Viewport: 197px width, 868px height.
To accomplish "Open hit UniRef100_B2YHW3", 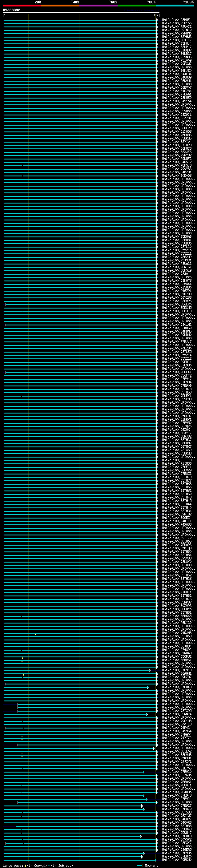I will pyautogui.click(x=177, y=37).
